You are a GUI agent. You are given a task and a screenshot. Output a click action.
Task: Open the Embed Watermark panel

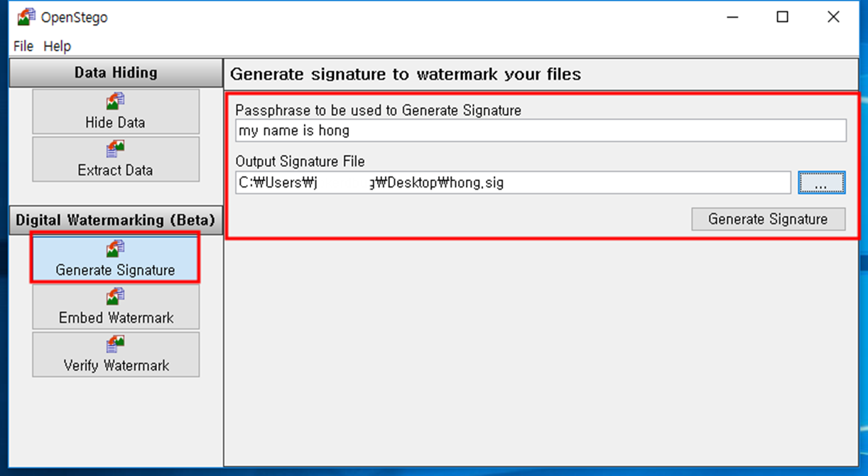click(116, 306)
